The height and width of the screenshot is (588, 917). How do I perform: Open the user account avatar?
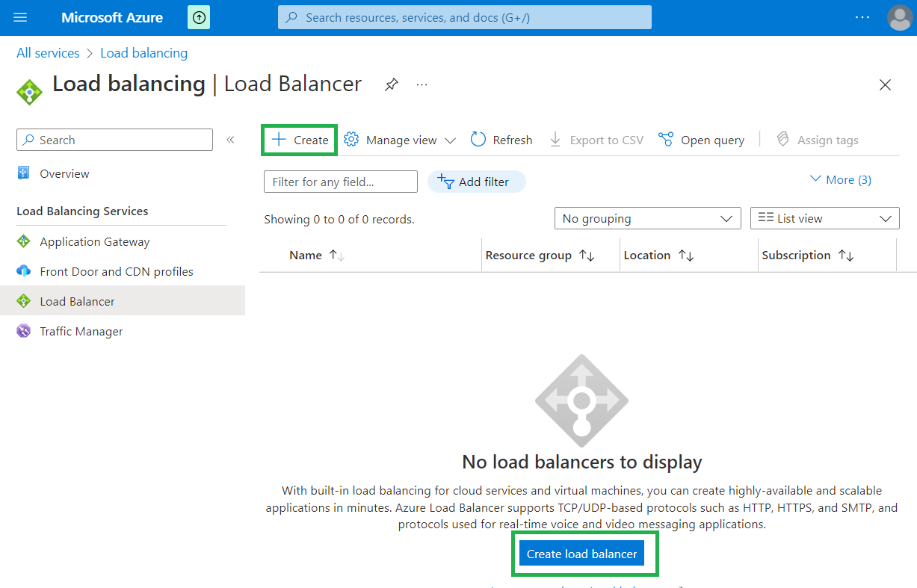[899, 17]
